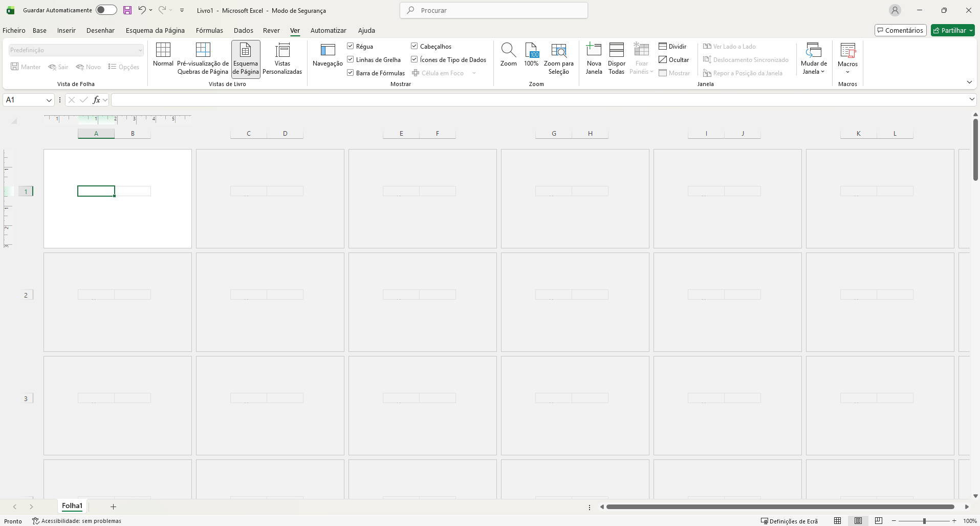Switch to Normal view in ribbon
Screen dimensions: 980x526
[163, 55]
